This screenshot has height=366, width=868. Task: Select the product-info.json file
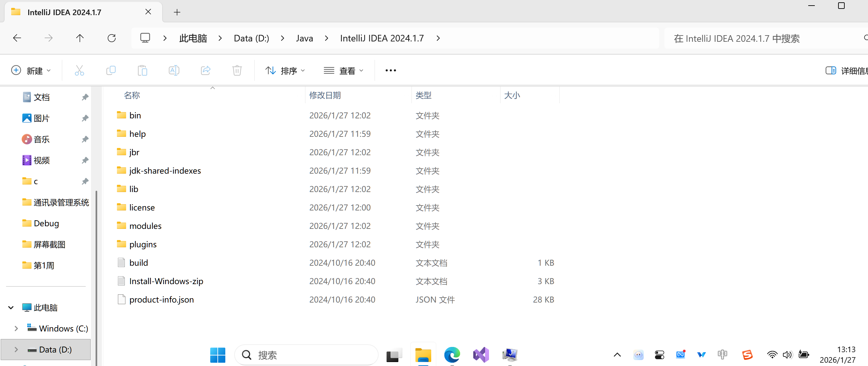[161, 299]
